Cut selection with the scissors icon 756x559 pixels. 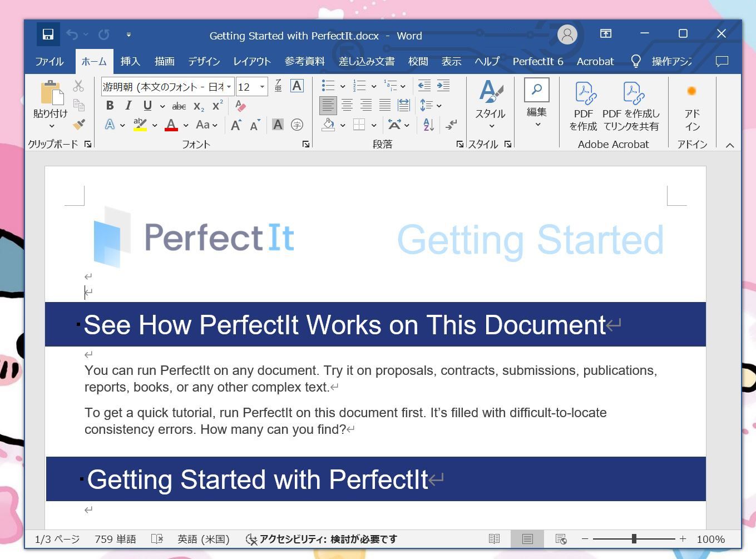78,86
